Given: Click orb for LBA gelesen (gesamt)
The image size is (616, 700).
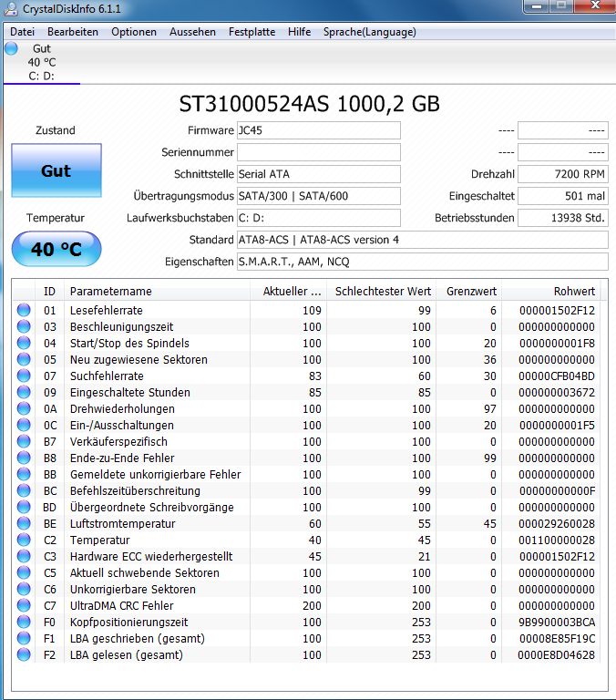Looking at the screenshot, I should click(24, 655).
